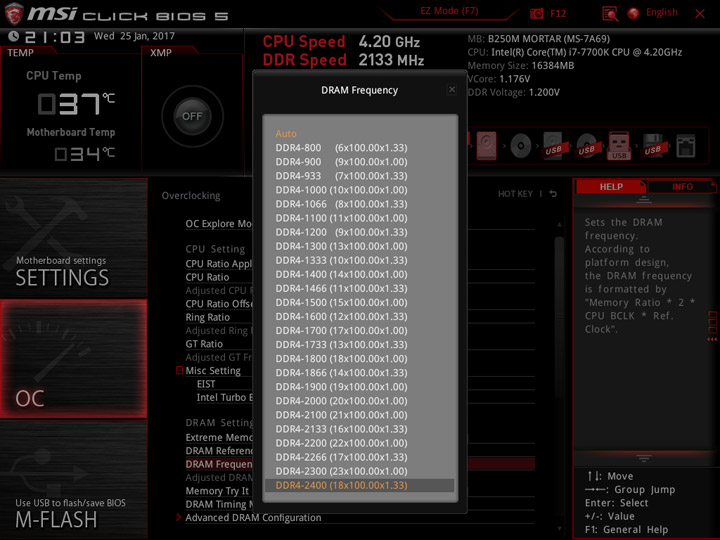Select highlighted DDR4-2400 (18x100.00x1.33)

click(360, 485)
